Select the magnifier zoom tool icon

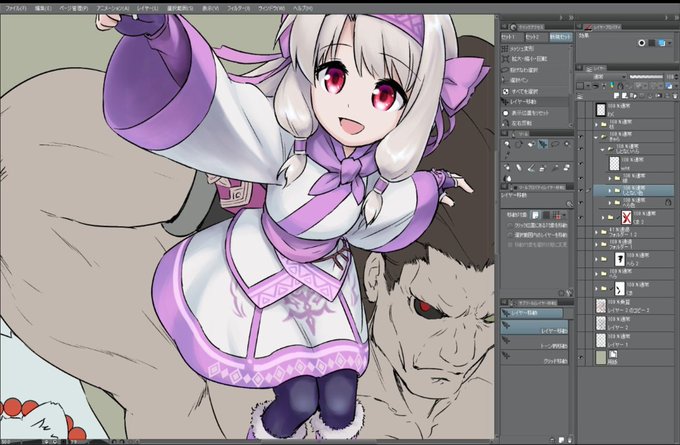(x=507, y=144)
